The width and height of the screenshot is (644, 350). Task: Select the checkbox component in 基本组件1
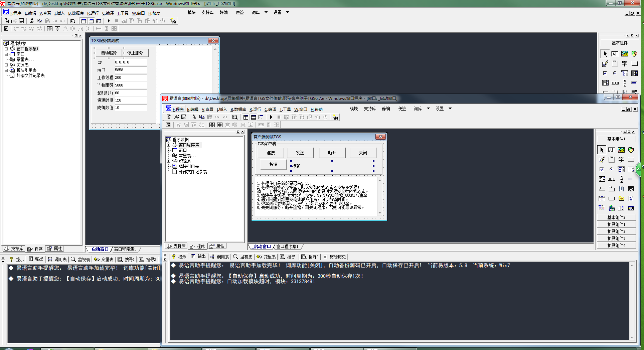click(x=602, y=169)
